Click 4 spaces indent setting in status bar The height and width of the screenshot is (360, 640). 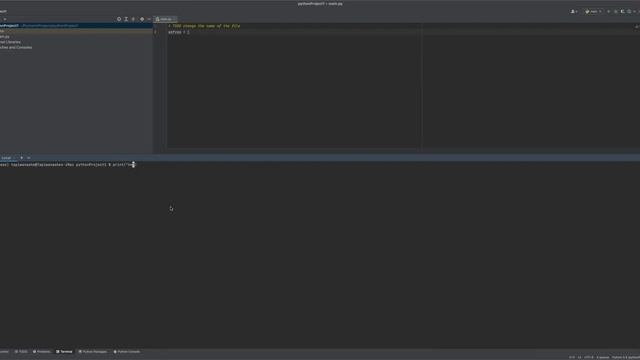point(602,358)
